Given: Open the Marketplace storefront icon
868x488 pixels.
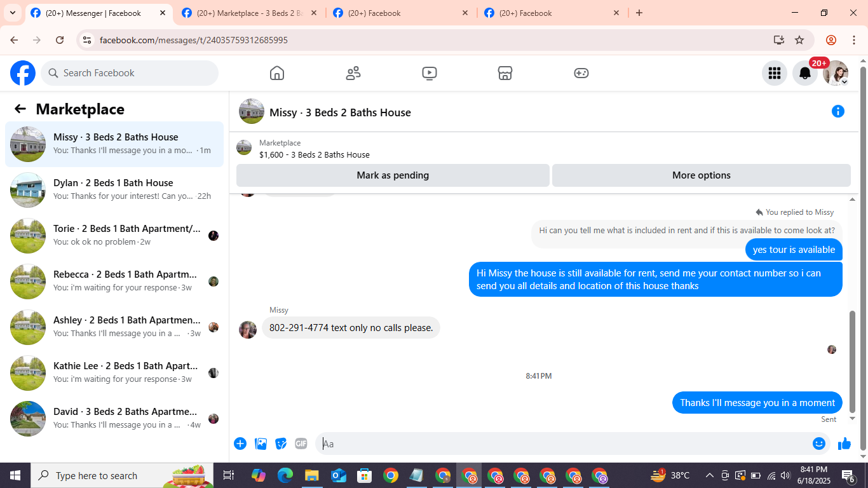Looking at the screenshot, I should tap(505, 73).
